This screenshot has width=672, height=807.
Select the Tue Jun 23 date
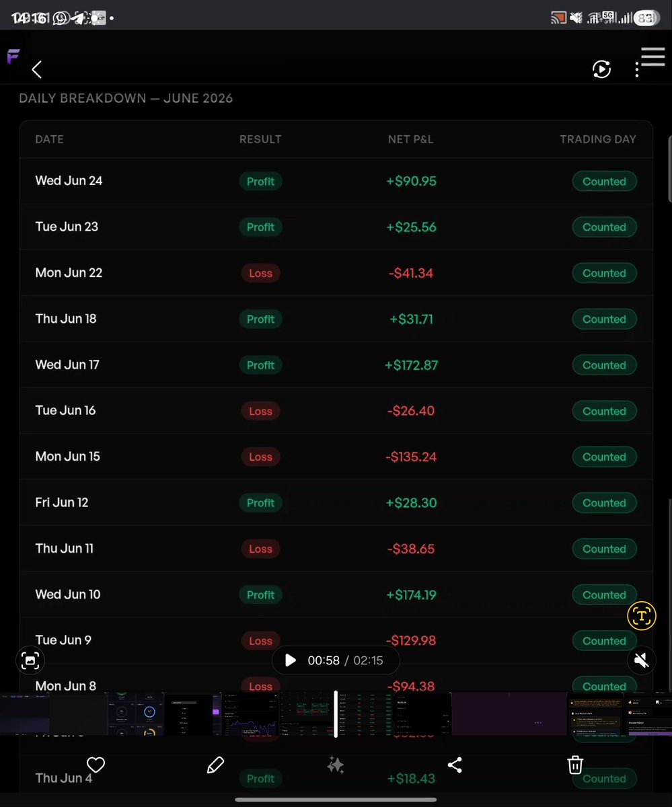pyautogui.click(x=67, y=227)
